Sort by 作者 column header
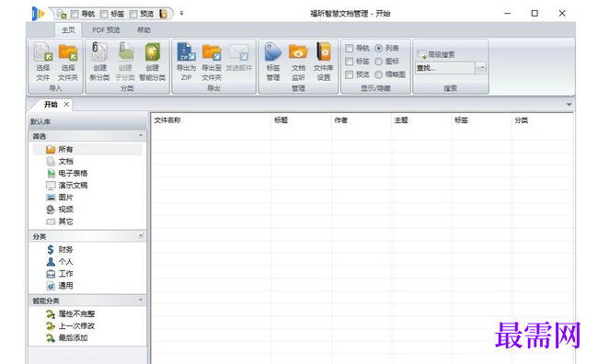This screenshot has width=598, height=364. 362,120
